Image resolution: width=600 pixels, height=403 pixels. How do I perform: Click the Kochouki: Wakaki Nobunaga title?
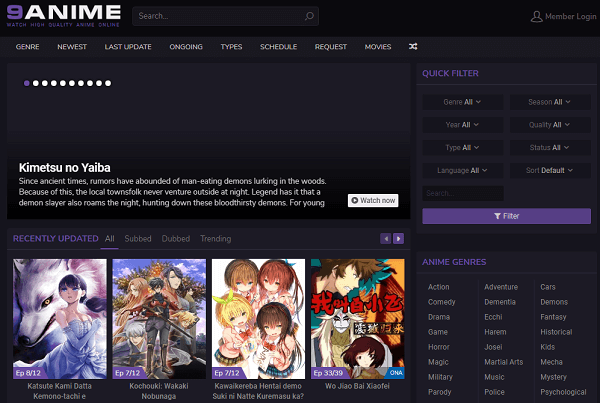coord(159,391)
